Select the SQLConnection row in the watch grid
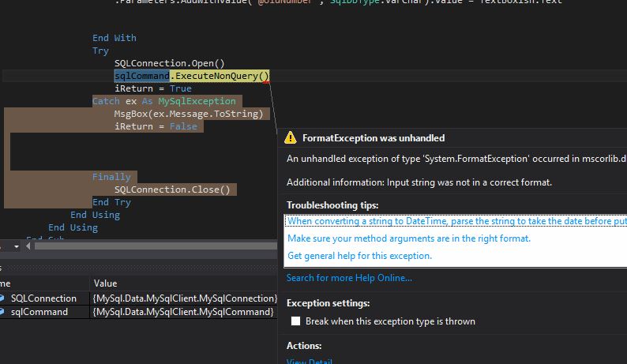The image size is (627, 364). (138, 298)
